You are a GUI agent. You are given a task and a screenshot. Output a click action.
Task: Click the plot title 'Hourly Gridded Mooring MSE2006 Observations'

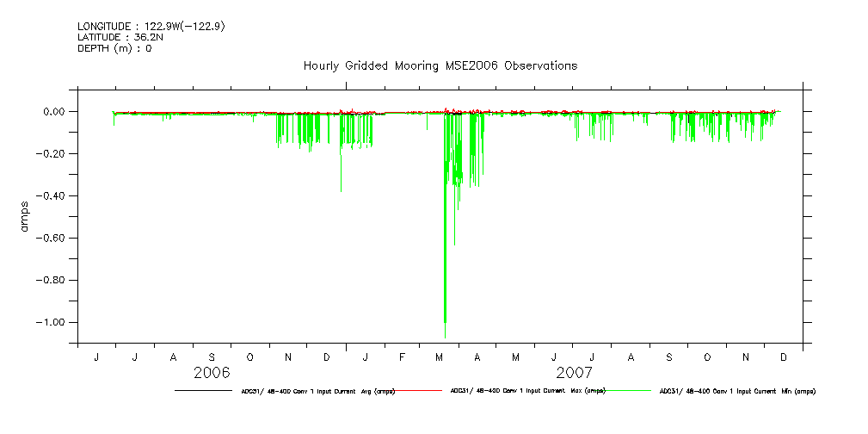point(440,65)
